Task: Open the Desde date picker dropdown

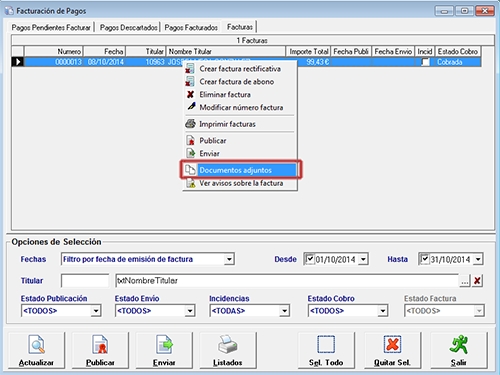Action: [363, 259]
